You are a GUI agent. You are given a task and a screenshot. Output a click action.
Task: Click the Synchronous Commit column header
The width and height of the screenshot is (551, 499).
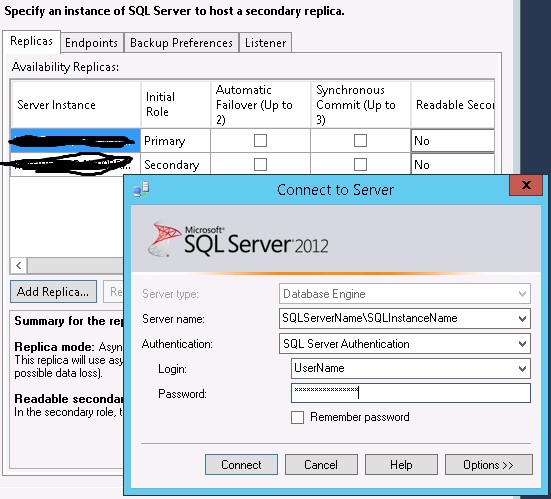361,105
